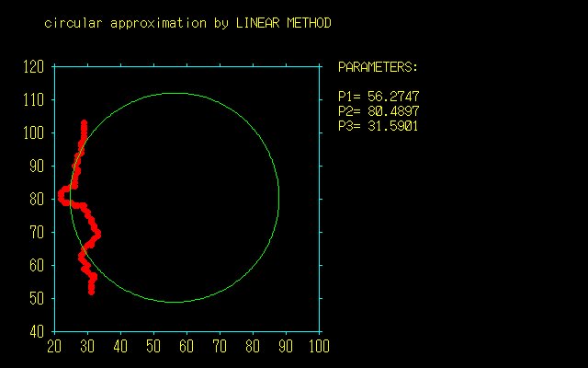Click y-axis label 90
588x368 pixels.
(x=37, y=166)
